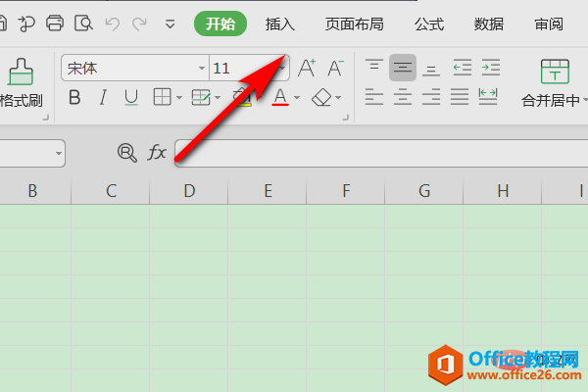The height and width of the screenshot is (392, 588).
Task: Align text right icon
Action: (x=431, y=97)
